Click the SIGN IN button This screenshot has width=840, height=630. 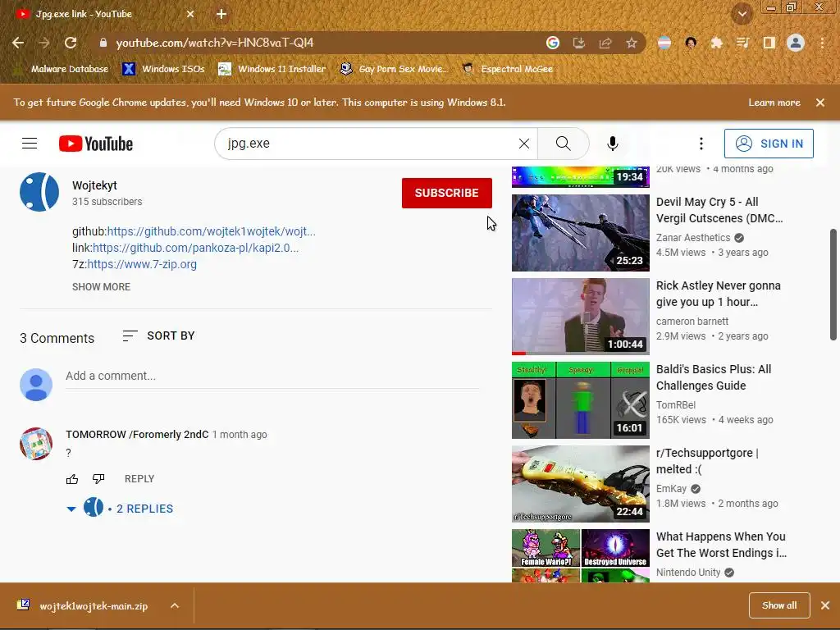pyautogui.click(x=769, y=144)
